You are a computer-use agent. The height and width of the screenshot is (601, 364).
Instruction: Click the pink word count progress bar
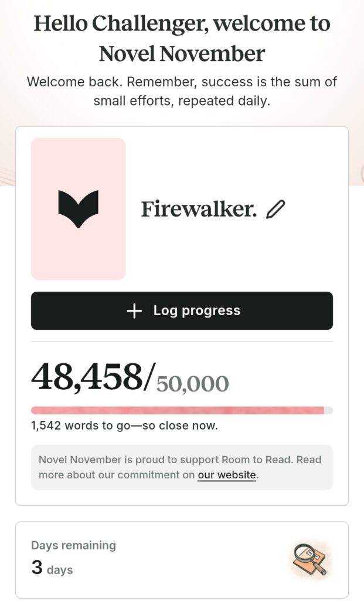pyautogui.click(x=176, y=410)
